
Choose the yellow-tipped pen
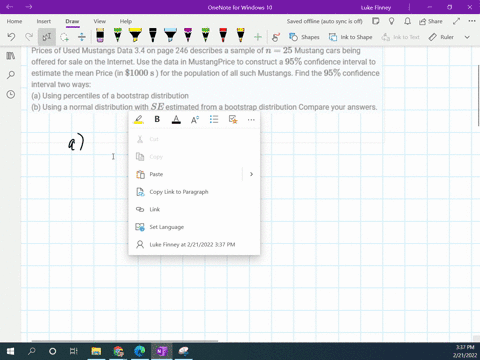pyautogui.click(x=241, y=35)
